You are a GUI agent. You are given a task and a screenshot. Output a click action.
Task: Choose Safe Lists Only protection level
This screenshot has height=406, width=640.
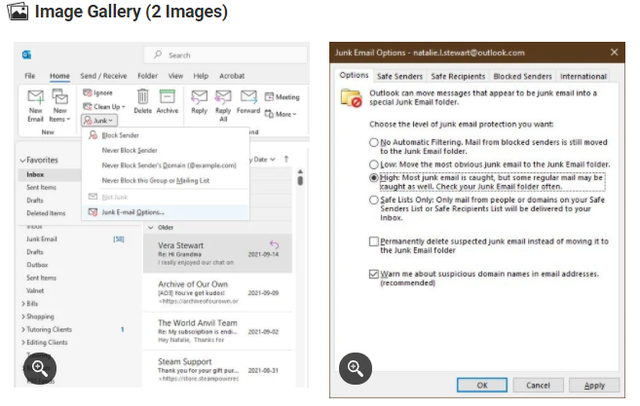373,200
